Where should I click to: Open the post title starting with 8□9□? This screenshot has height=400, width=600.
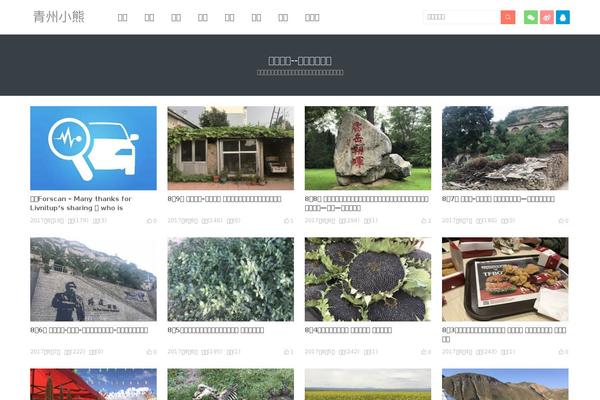pos(224,199)
